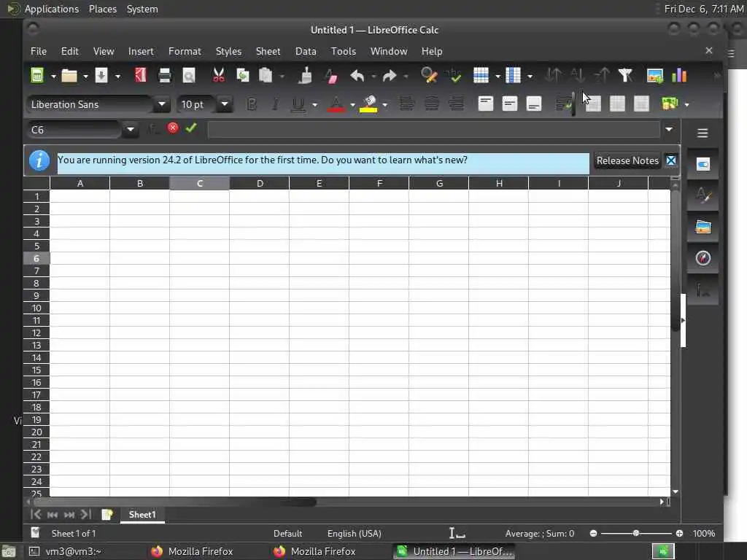
Task: Clear direct formatting icon
Action: (x=330, y=75)
